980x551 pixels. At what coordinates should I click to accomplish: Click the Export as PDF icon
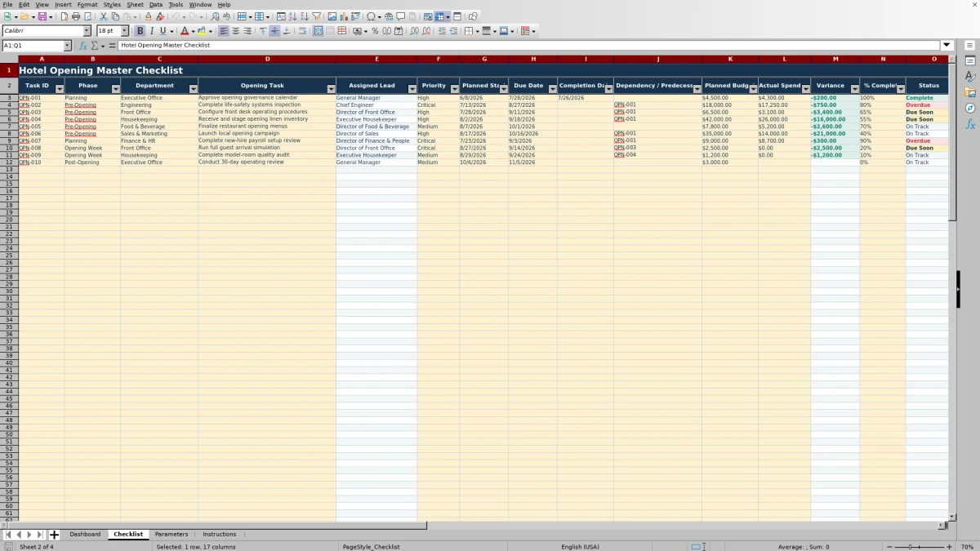coord(65,16)
